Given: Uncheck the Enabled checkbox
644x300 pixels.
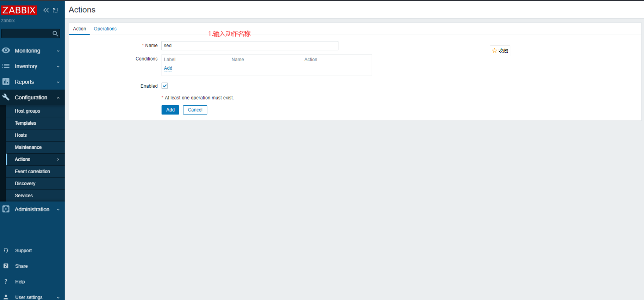Looking at the screenshot, I should [x=165, y=86].
